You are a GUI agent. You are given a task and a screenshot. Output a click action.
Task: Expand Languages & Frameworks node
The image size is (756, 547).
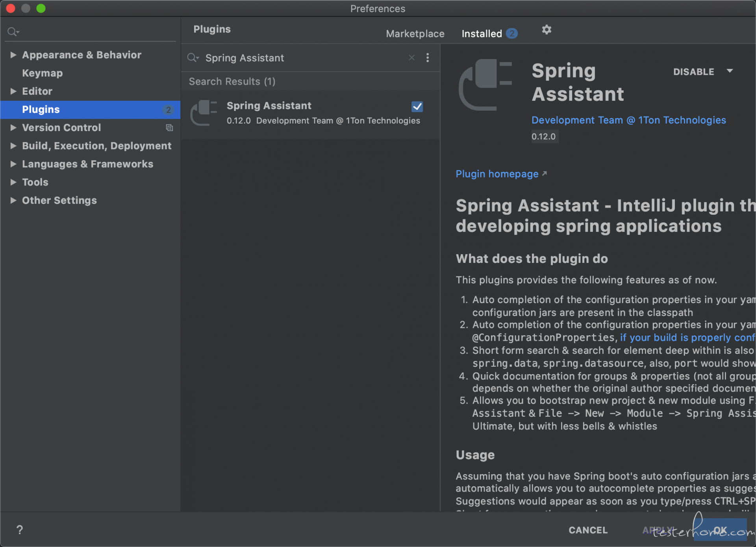click(13, 164)
